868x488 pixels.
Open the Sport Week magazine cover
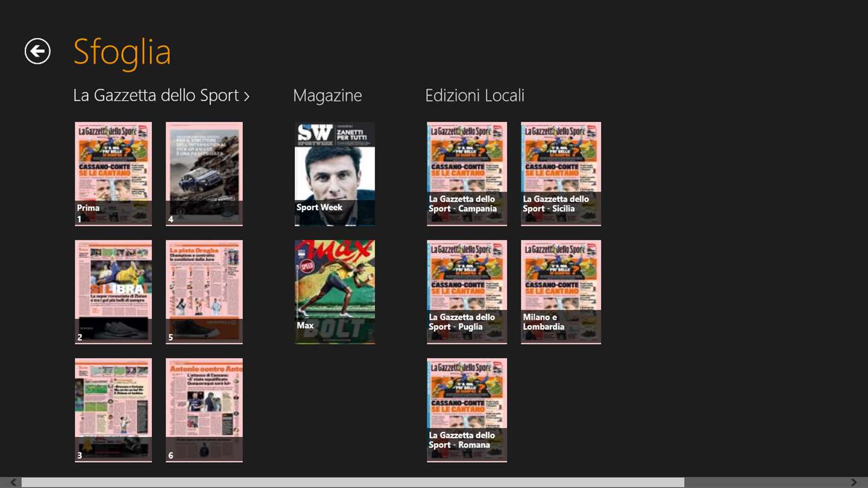pos(335,174)
